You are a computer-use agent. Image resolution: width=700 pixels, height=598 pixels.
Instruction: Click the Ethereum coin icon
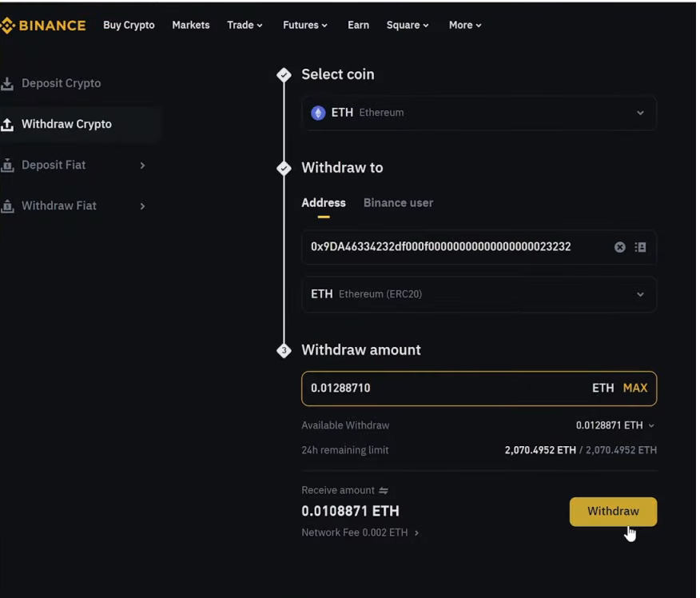[318, 113]
